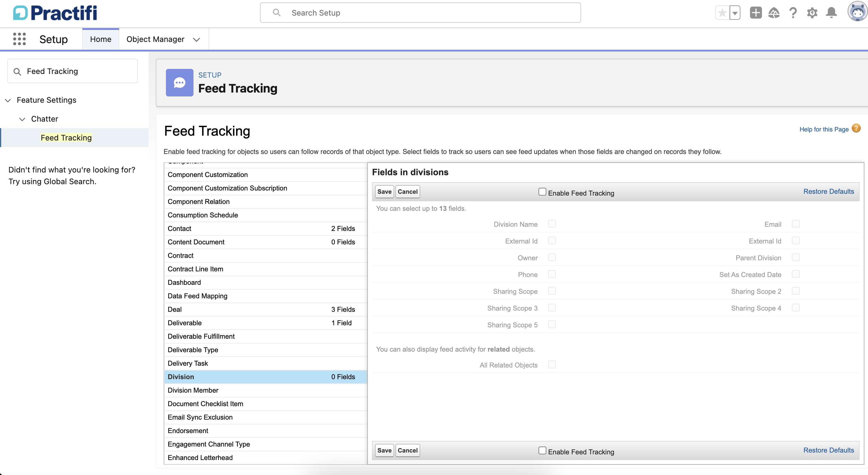Click the favorites star icon
The height and width of the screenshot is (475, 868).
point(722,13)
